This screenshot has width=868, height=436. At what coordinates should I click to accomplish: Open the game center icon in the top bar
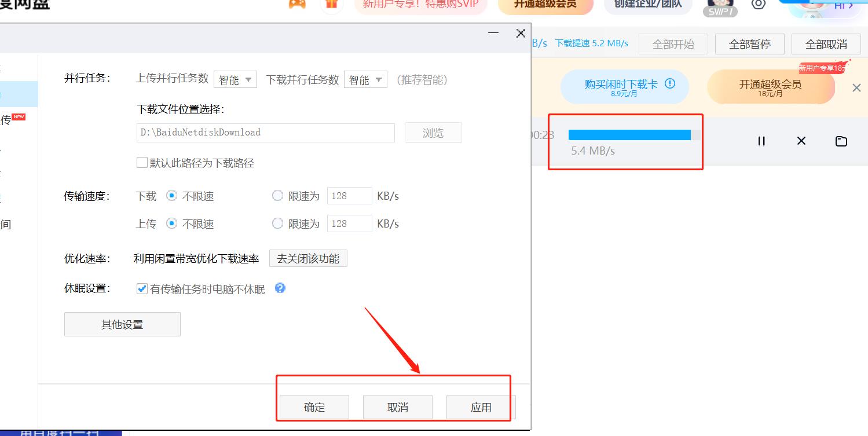coord(297,4)
